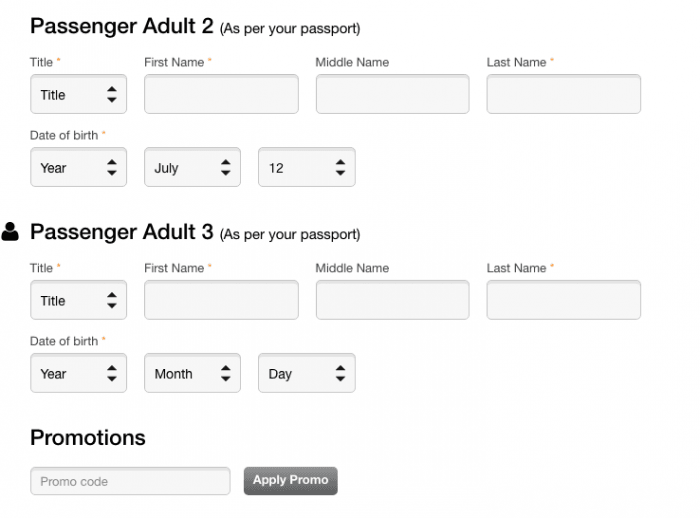Click the Passenger Adult 3 heading
Image resolution: width=700 pixels, height=518 pixels.
tap(122, 232)
